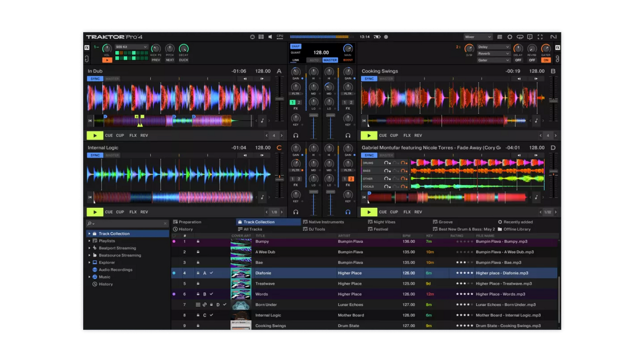
Task: Enable SYNC on deck A
Action: pos(95,78)
